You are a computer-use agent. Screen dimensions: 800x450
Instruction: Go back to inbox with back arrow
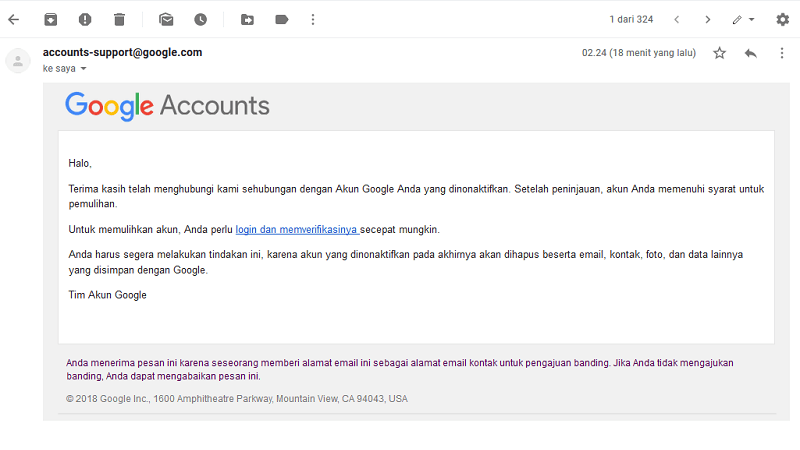[14, 20]
